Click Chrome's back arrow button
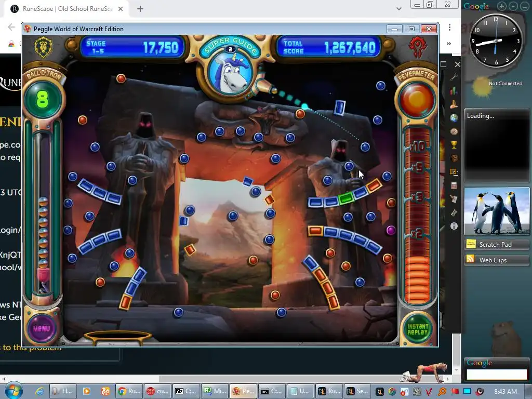 pyautogui.click(x=11, y=27)
